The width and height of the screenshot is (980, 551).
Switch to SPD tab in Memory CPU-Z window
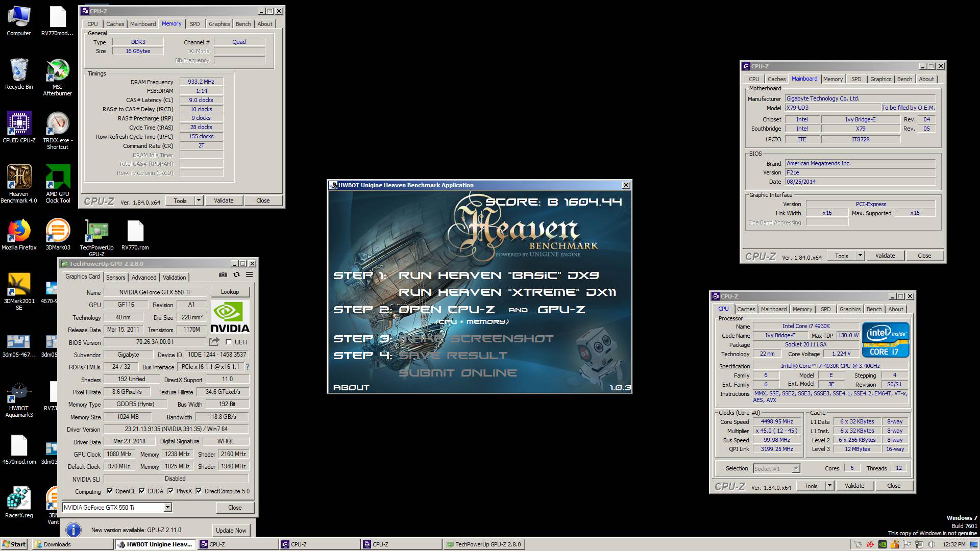point(195,24)
